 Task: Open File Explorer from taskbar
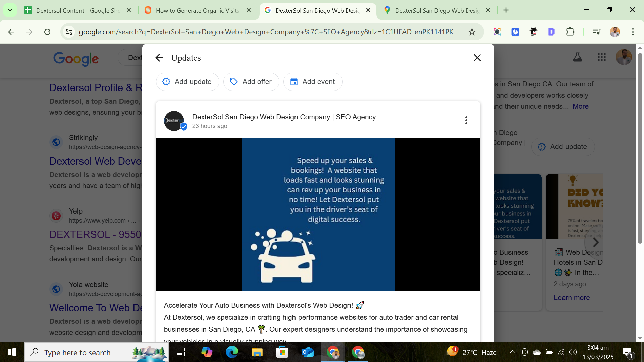coord(257,352)
